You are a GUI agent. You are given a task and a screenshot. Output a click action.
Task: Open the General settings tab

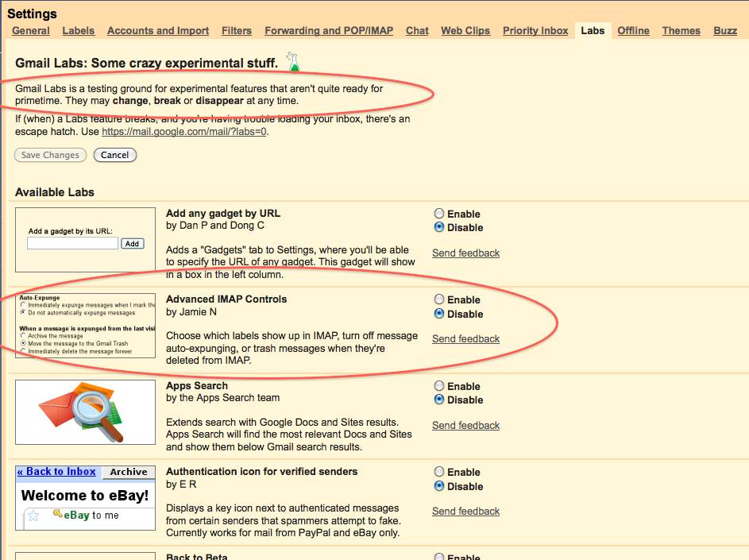[x=31, y=30]
